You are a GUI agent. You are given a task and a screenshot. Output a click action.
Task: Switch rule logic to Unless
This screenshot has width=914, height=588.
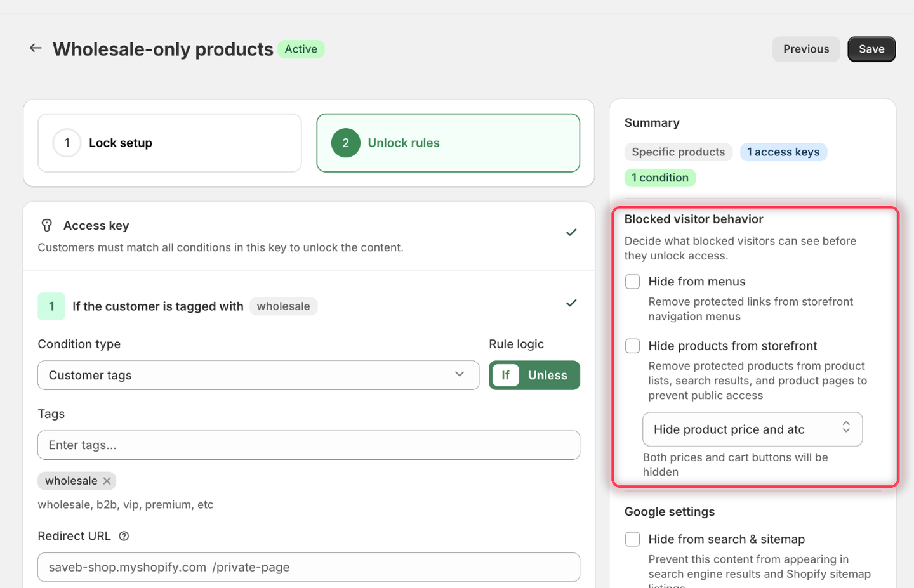point(548,376)
